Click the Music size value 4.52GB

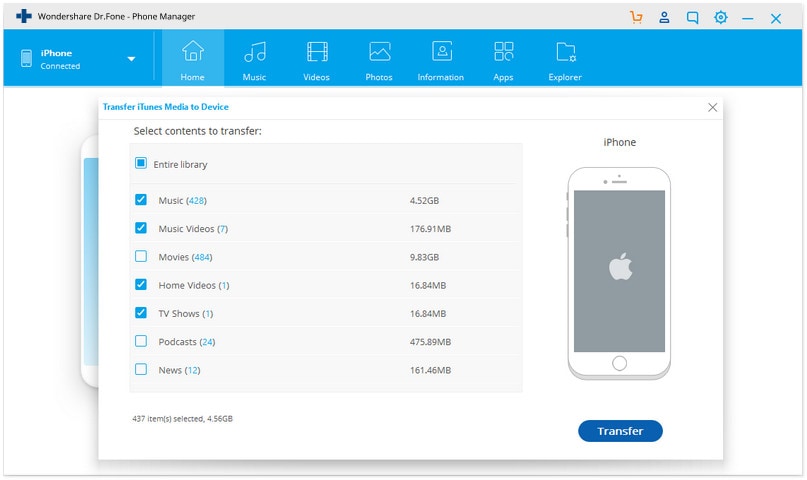(424, 201)
